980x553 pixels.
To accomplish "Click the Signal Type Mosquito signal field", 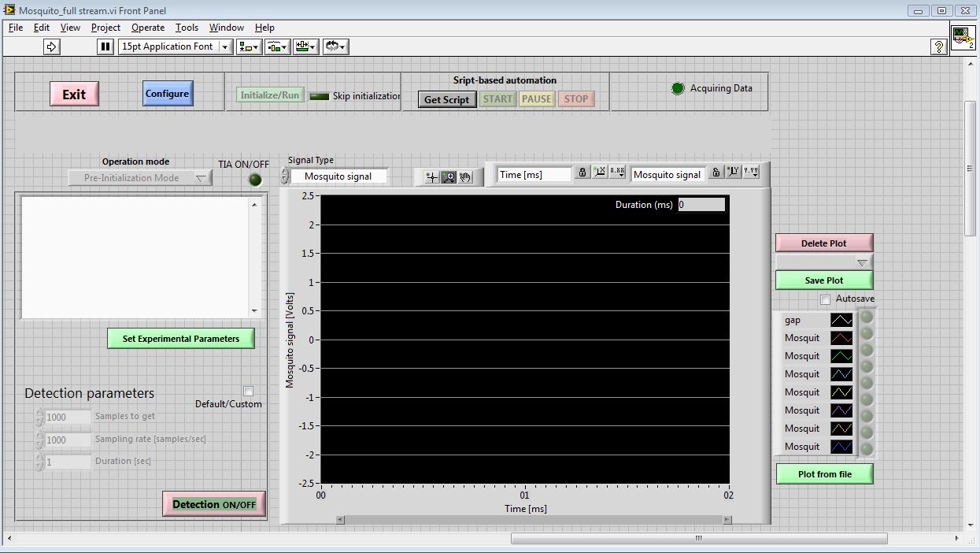I will click(338, 176).
